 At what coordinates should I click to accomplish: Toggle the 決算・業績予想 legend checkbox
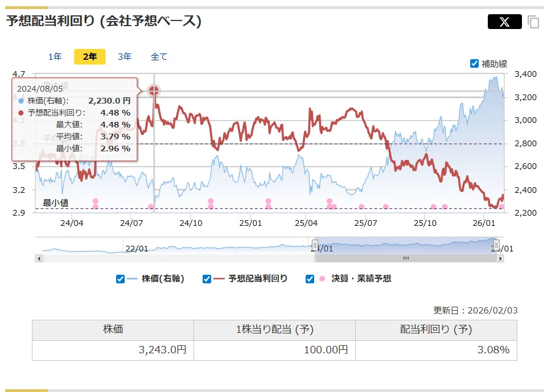[x=310, y=279]
